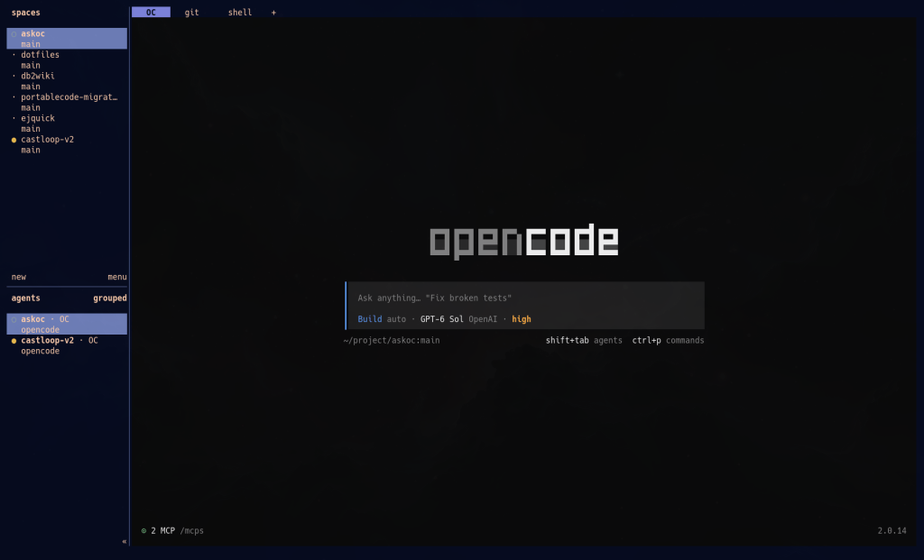Select the portablecode-migrat… space
Viewport: 924px width, 560px height.
(x=67, y=103)
